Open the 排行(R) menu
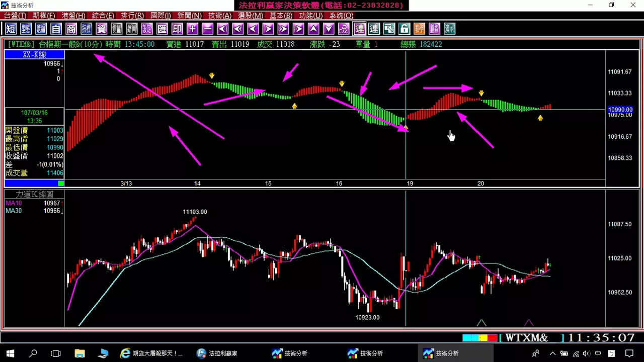Viewport: 644px width, 362px height. (x=132, y=16)
